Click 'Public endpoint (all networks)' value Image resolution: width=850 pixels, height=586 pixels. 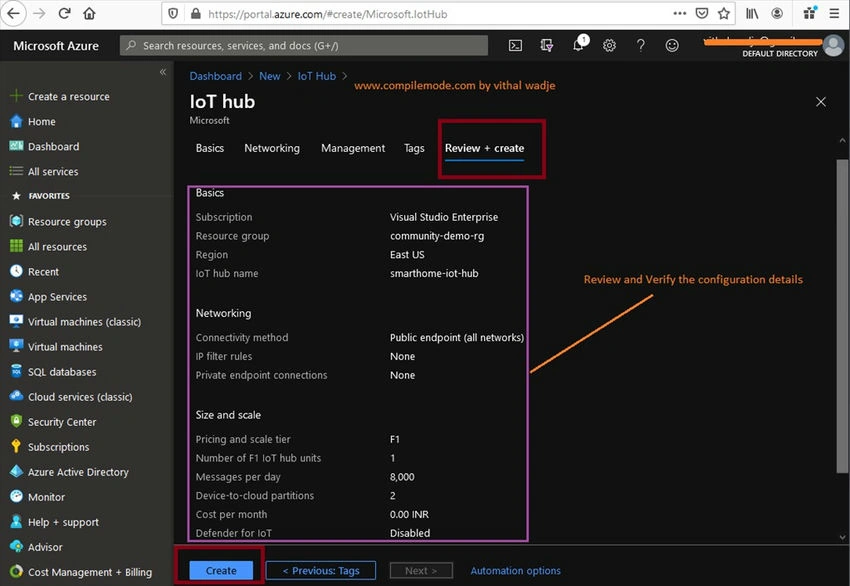tap(457, 337)
